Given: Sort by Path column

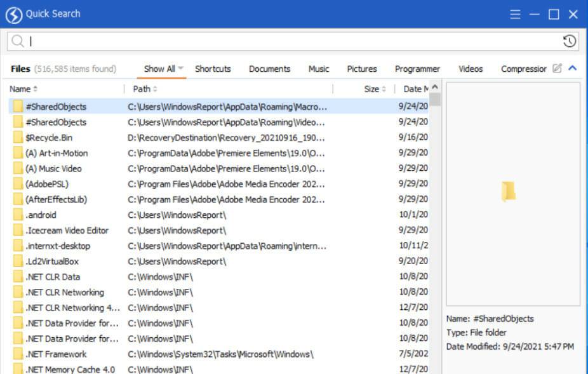Looking at the screenshot, I should (x=145, y=90).
